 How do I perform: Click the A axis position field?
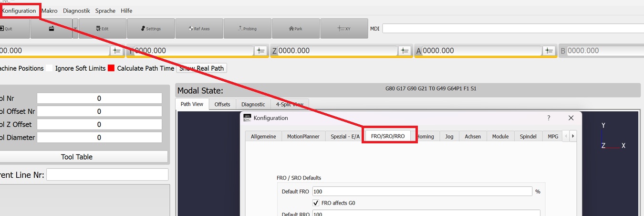tap(482, 51)
